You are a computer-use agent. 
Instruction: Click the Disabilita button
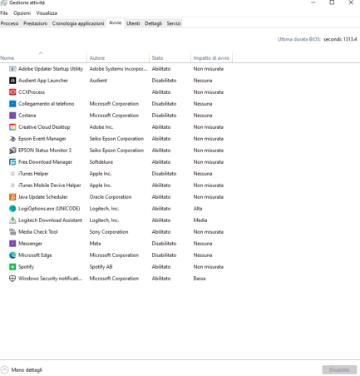tap(339, 370)
